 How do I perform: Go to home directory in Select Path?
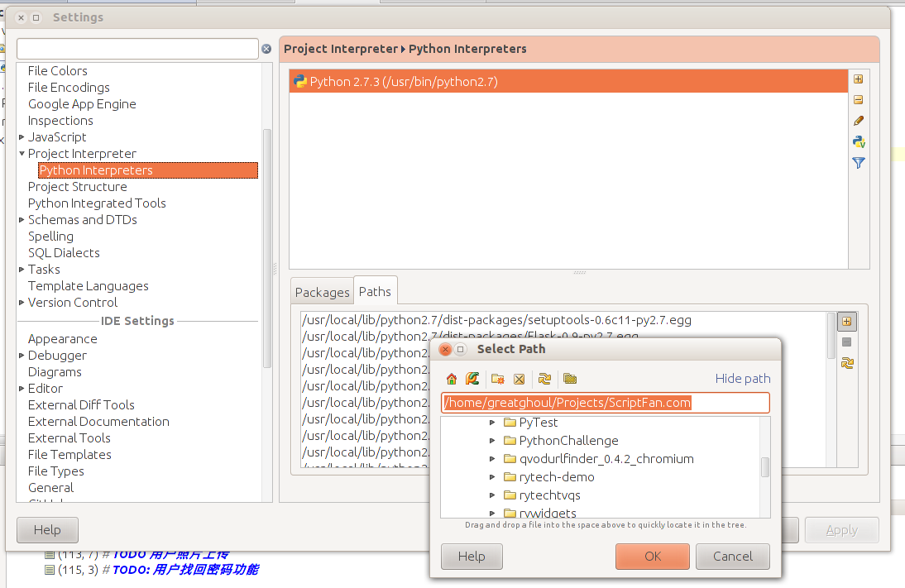point(452,379)
